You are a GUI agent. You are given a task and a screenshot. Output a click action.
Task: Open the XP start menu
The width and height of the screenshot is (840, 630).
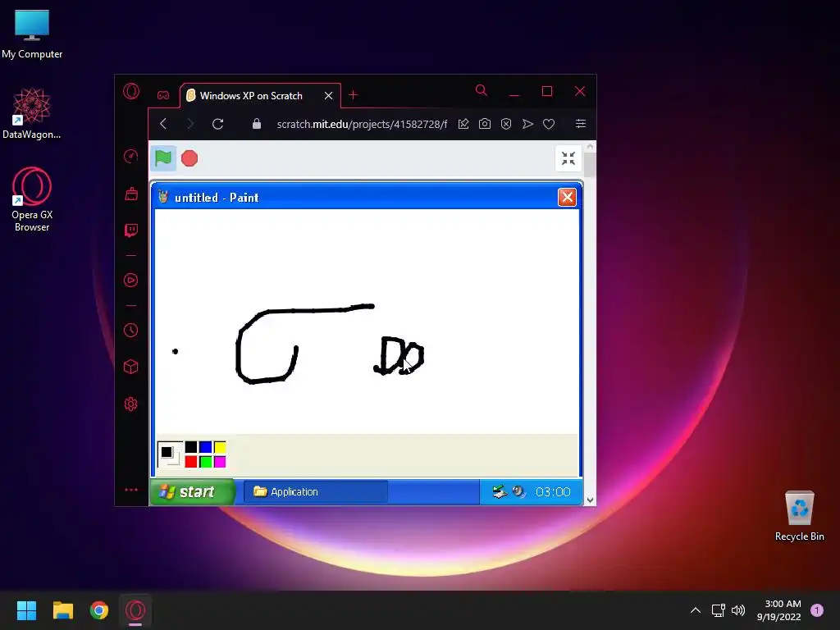[192, 492]
